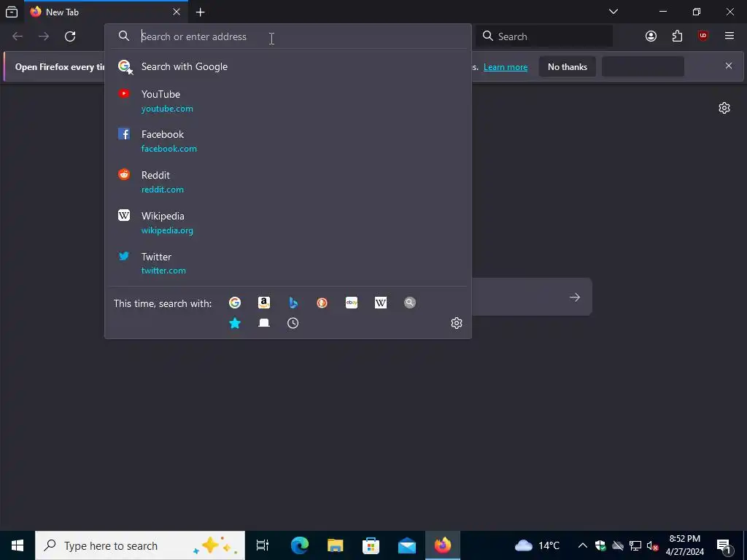Screen dimensions: 747x560
Task: Open a new tab with plus button
Action: tap(201, 12)
